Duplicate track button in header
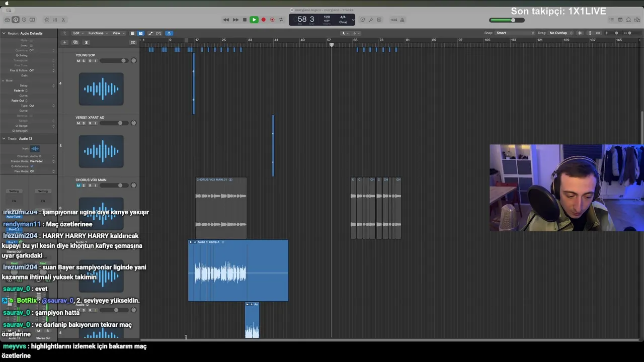 point(75,42)
